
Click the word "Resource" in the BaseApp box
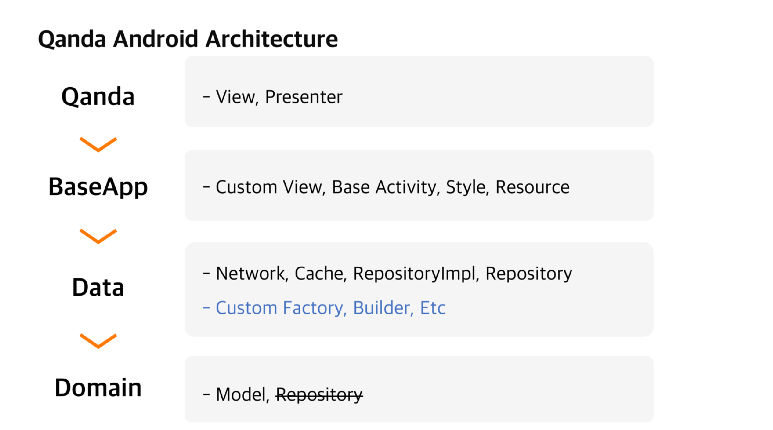click(532, 187)
